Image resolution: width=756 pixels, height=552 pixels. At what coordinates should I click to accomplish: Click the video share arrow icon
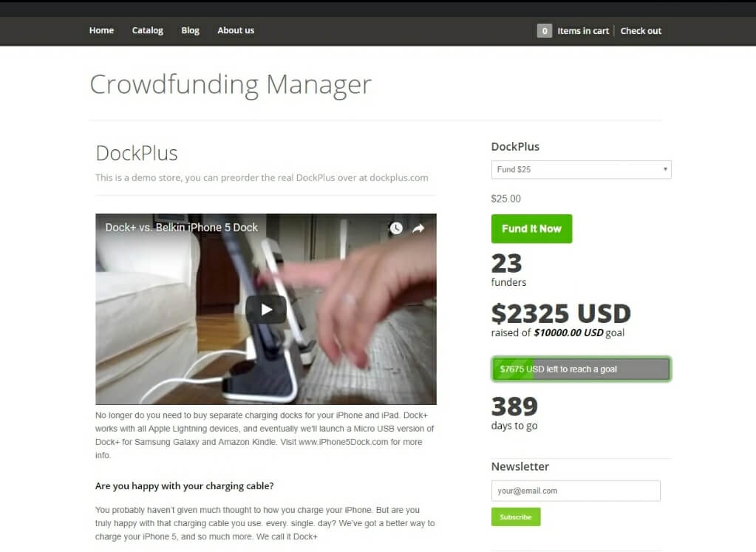tap(418, 228)
